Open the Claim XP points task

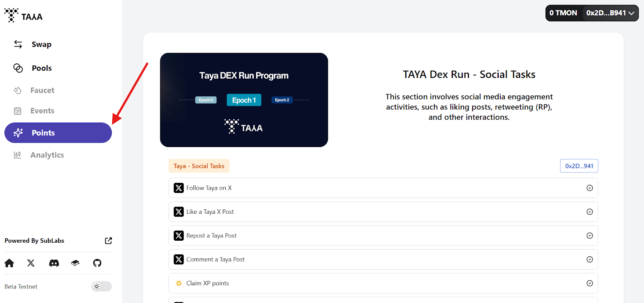click(x=383, y=283)
